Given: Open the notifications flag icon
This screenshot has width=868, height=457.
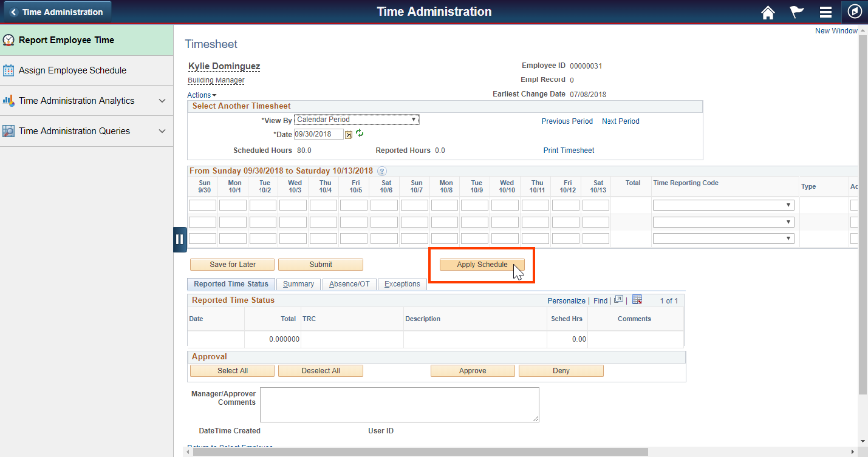Looking at the screenshot, I should [796, 12].
